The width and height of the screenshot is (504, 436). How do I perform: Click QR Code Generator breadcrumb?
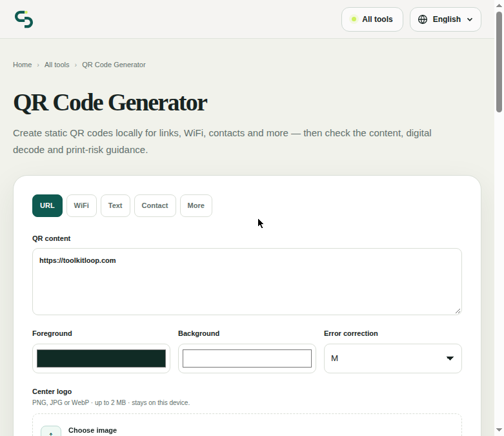coord(114,65)
